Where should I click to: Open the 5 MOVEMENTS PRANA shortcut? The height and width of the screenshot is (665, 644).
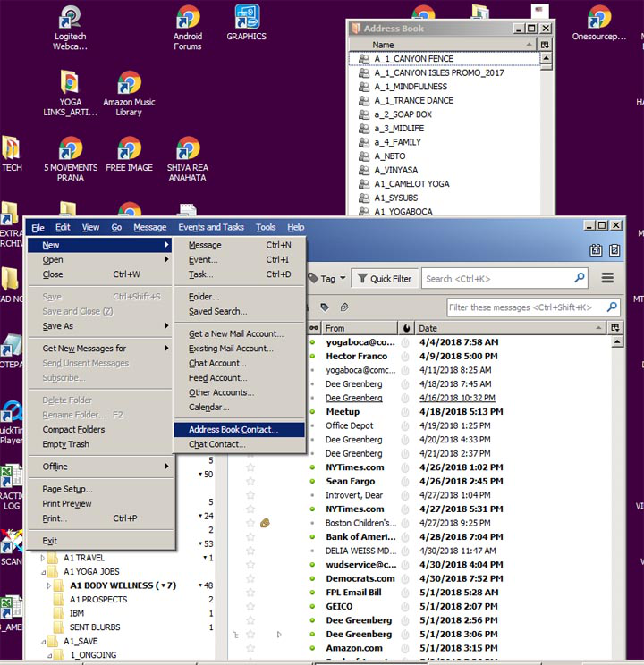(x=71, y=159)
